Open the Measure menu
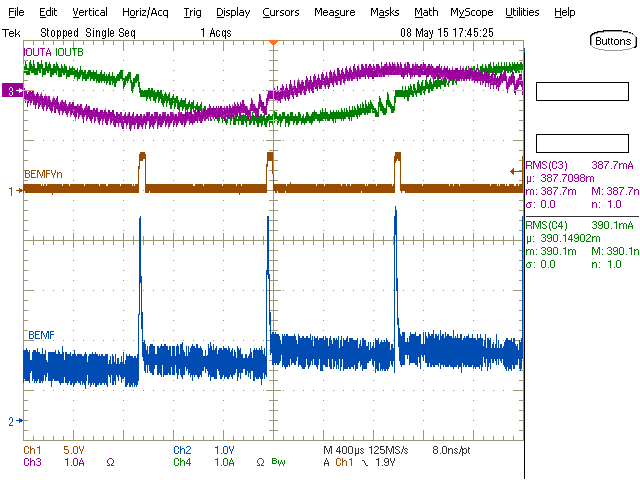This screenshot has width=640, height=480. (334, 12)
